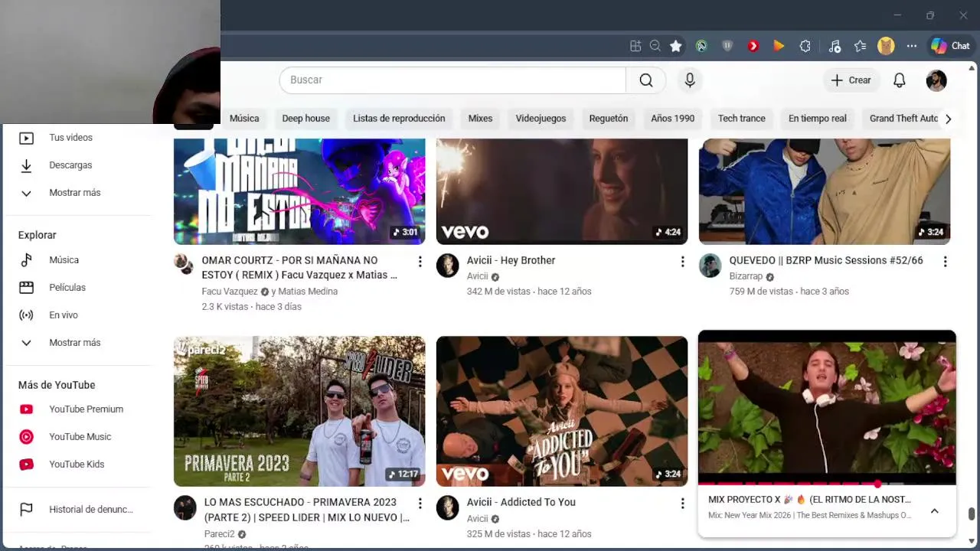Viewport: 980px width, 551px height.
Task: Open YouTube Premium icon
Action: (x=26, y=409)
